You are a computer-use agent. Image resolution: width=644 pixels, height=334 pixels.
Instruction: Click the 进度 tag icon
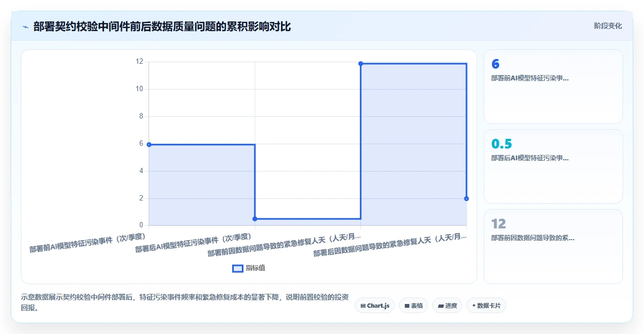441,306
